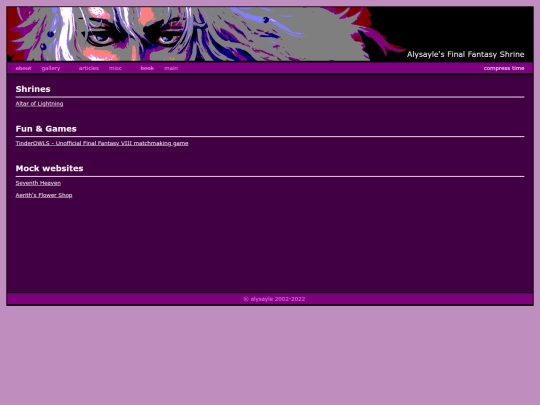The width and height of the screenshot is (540, 405).
Task: Visit the Seventh Heaven mock website
Action: coord(38,183)
